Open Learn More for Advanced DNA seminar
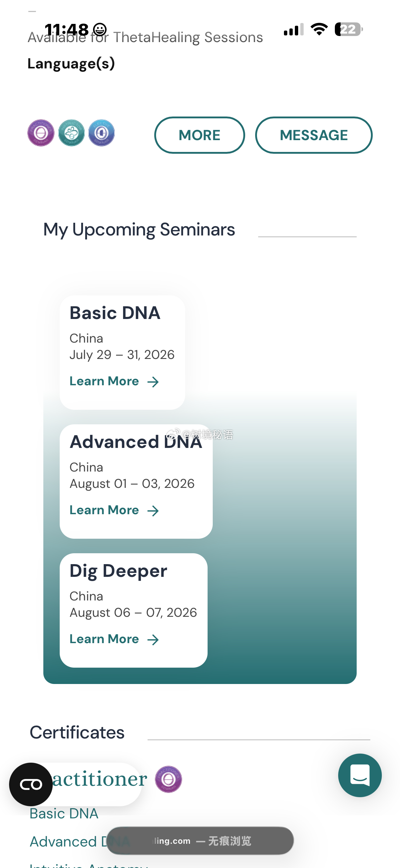The height and width of the screenshot is (868, 400). click(114, 510)
